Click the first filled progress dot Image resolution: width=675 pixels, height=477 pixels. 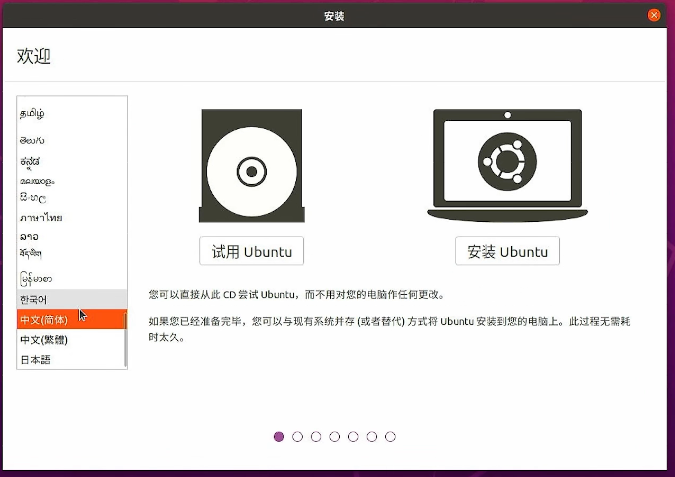[x=279, y=437]
